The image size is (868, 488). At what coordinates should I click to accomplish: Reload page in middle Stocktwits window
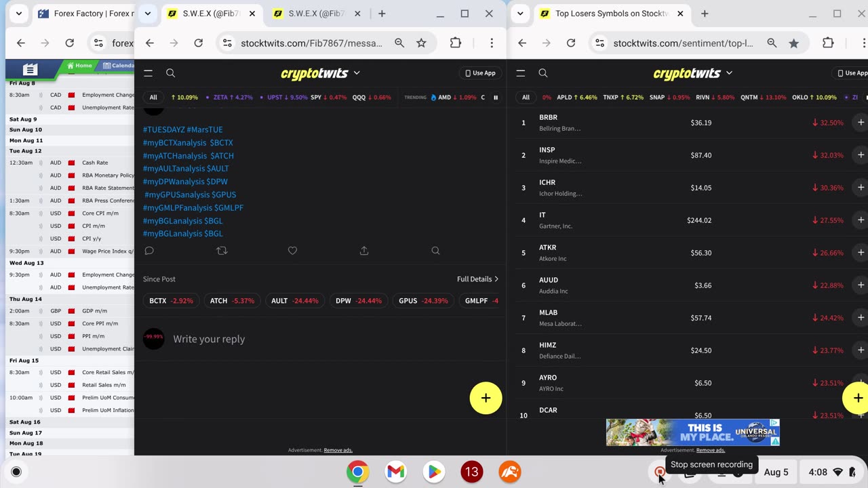(198, 43)
